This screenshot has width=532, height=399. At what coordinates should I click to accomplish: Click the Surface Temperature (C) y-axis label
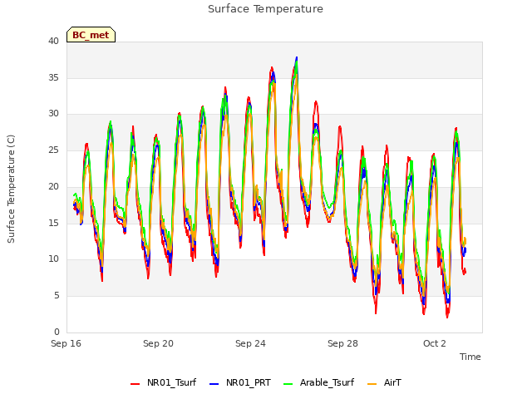[x=11, y=189]
